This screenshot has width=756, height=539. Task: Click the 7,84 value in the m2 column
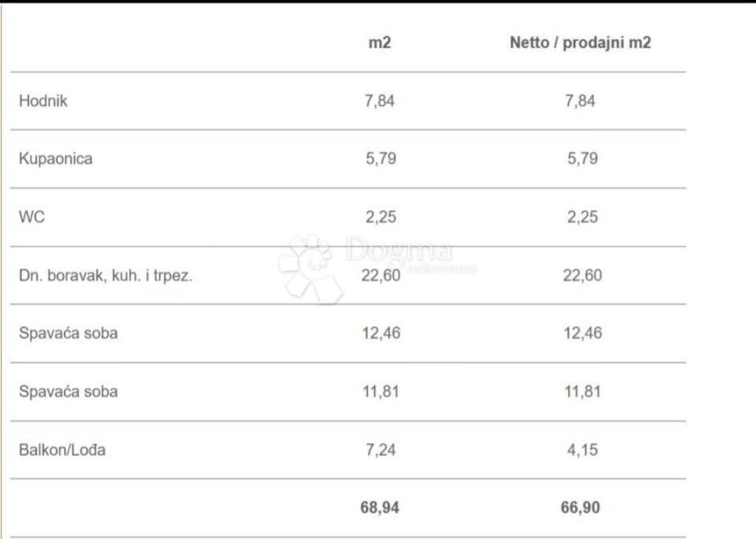coord(380,101)
